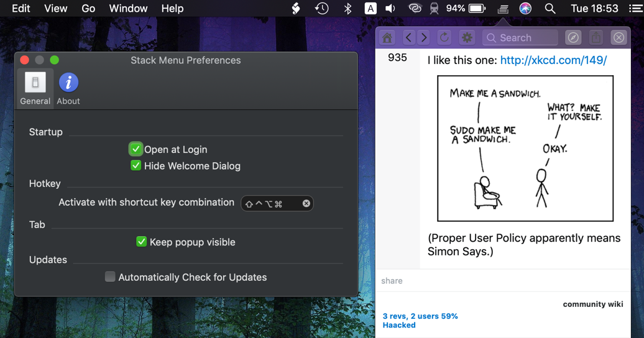644x338 pixels.
Task: Toggle the Open at Login checkbox
Action: [x=136, y=149]
